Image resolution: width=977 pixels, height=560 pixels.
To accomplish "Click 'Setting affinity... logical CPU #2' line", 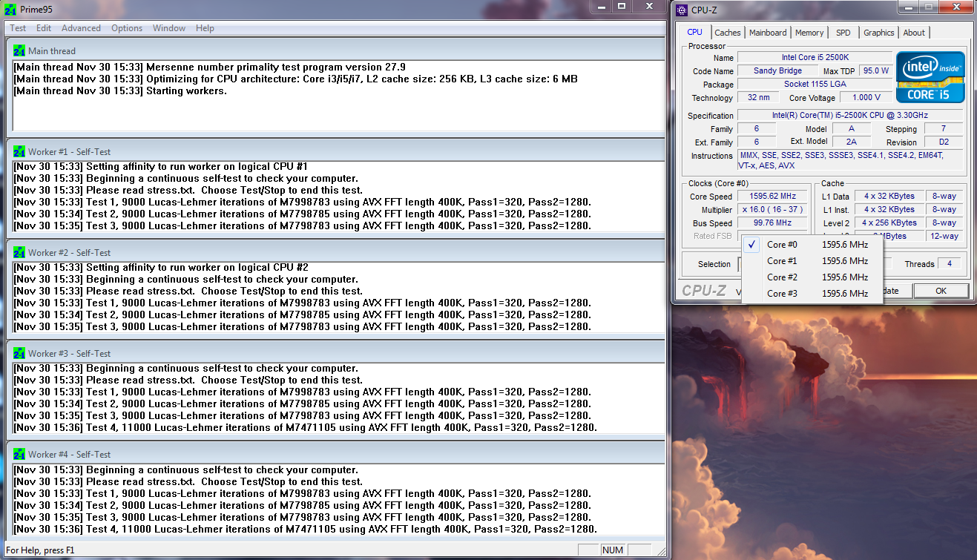I will coord(160,267).
